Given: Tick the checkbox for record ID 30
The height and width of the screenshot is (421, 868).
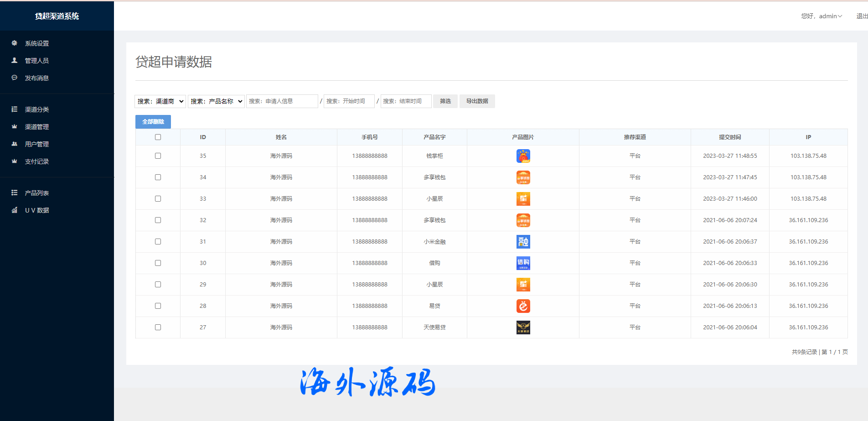Looking at the screenshot, I should pos(158,263).
